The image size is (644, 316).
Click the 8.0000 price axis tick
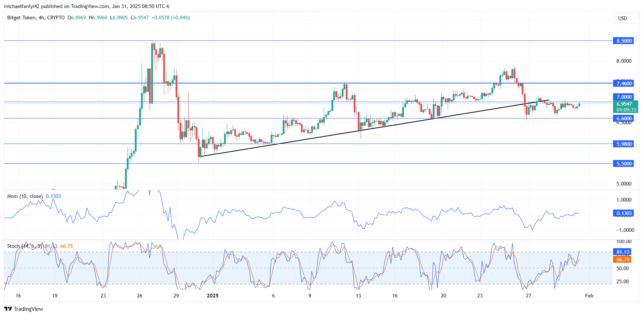(624, 61)
